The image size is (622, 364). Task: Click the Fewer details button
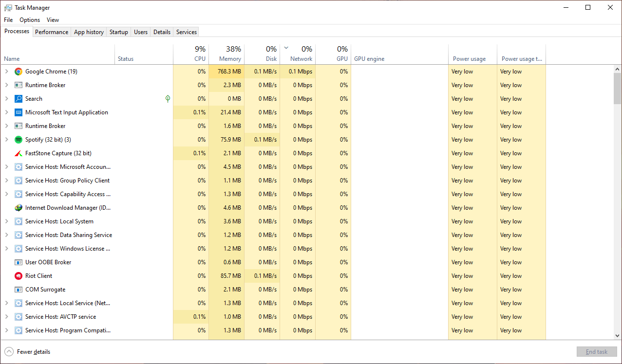coord(28,351)
